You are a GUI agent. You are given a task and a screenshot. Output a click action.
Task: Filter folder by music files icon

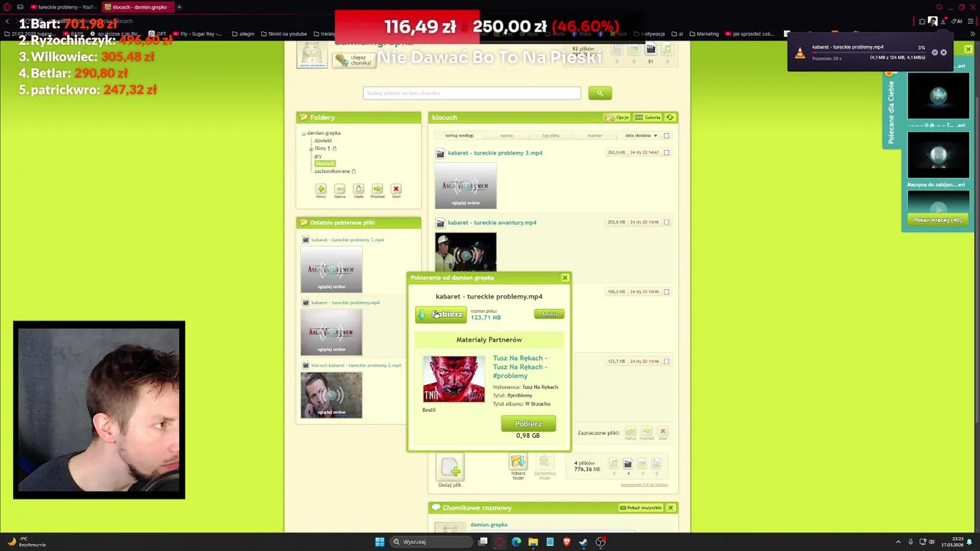(x=613, y=464)
